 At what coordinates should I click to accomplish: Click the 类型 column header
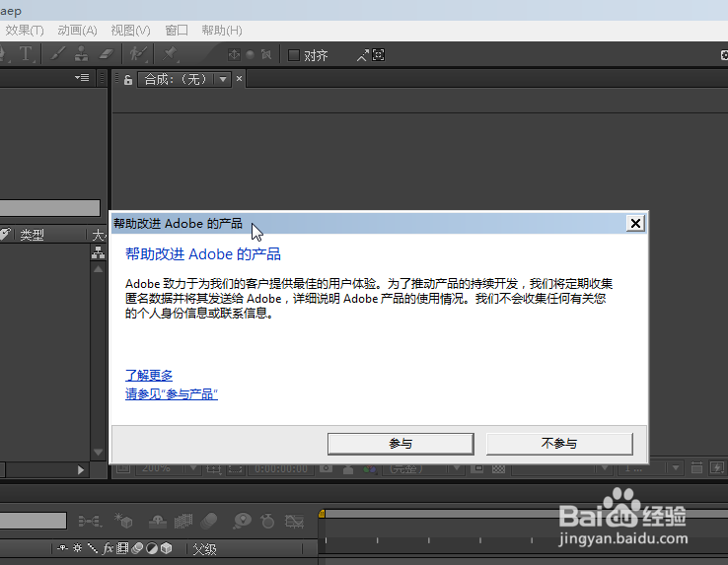pos(32,235)
